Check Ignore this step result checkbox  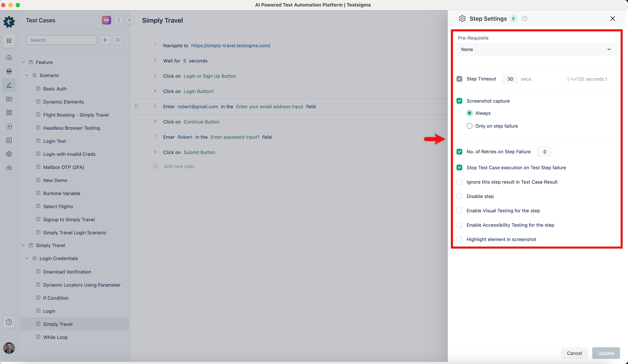(x=459, y=182)
